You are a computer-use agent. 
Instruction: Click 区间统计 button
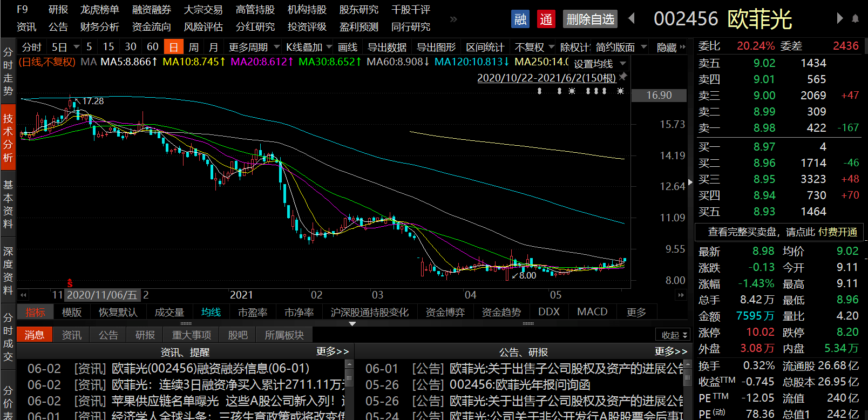pyautogui.click(x=485, y=47)
